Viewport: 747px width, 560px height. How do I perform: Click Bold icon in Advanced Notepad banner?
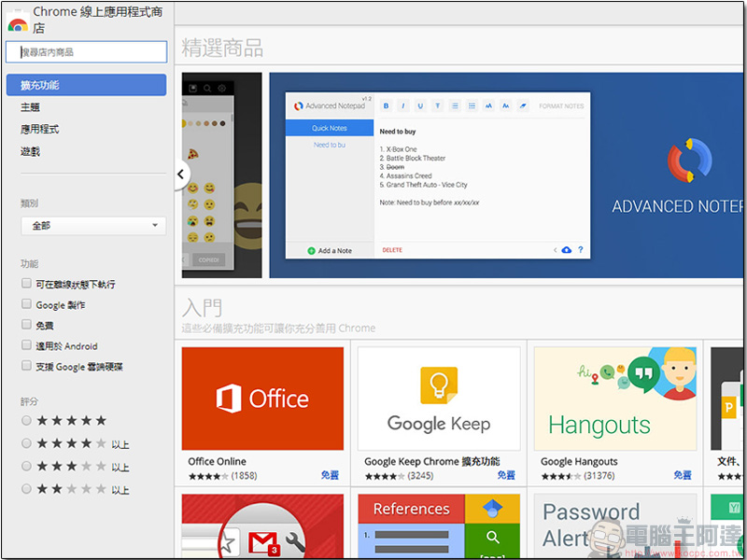pos(387,105)
